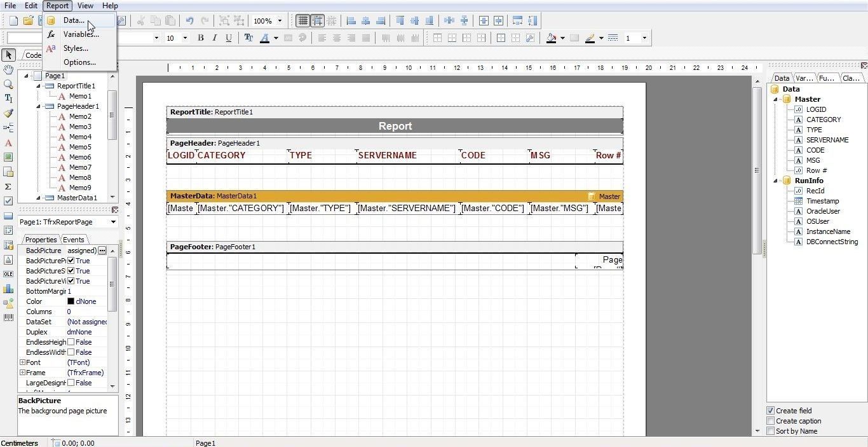The height and width of the screenshot is (447, 868).
Task: Click the BackPicture ellipsis button
Action: (x=102, y=251)
